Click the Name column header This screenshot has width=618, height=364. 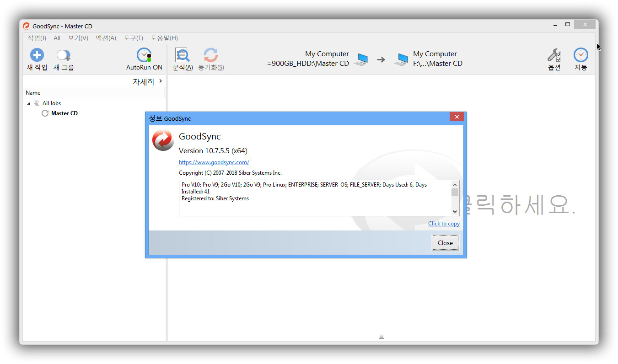94,93
